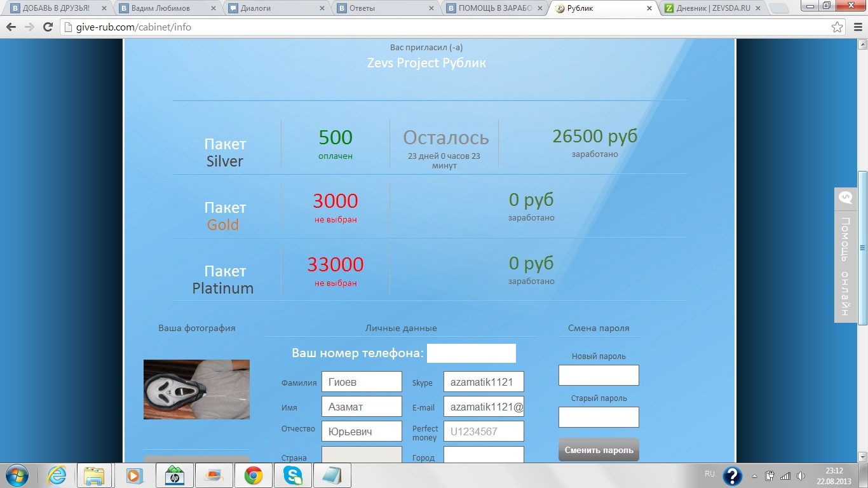Click the Пакет Platinum label

(224, 280)
